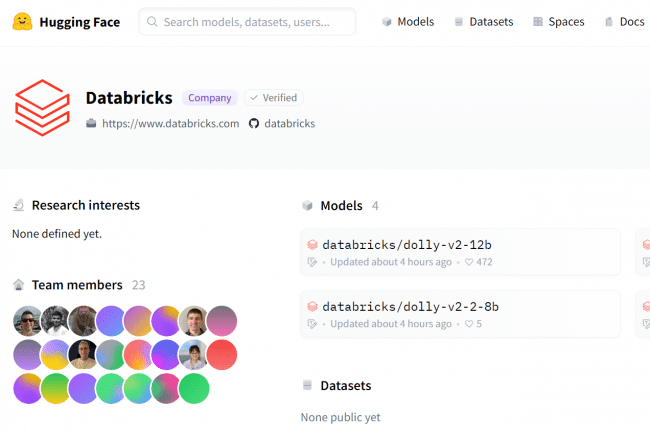Click the Hugging Face emoji logo
The height and width of the screenshot is (433, 650).
[22, 21]
